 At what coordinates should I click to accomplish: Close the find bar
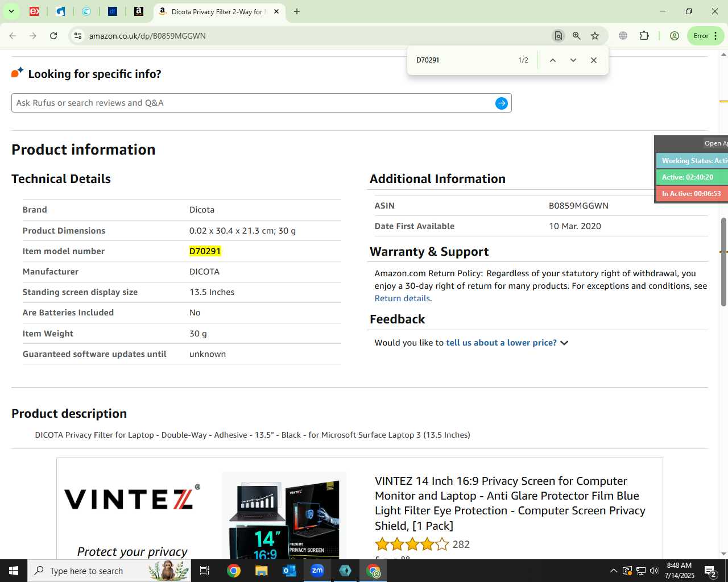tap(594, 60)
